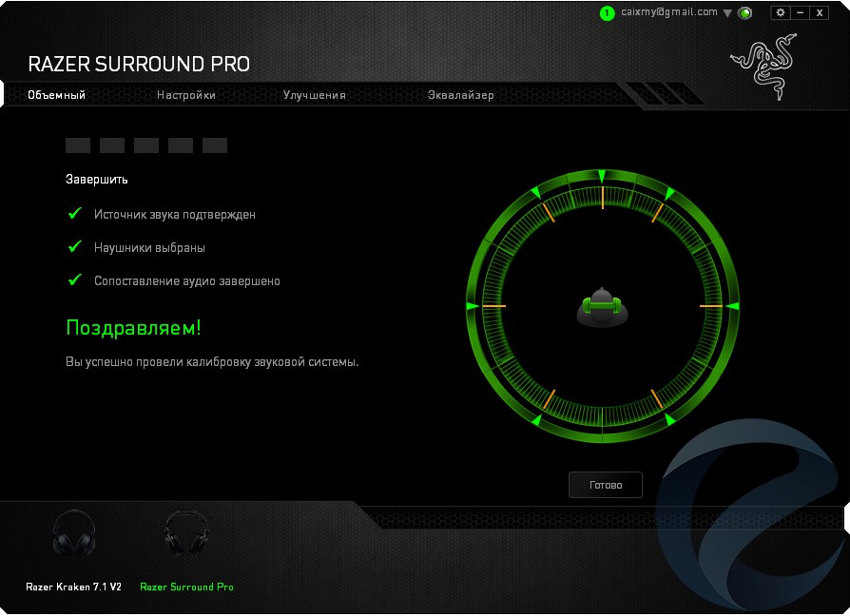Click the top green arrow on calibration ring

pyautogui.click(x=602, y=177)
